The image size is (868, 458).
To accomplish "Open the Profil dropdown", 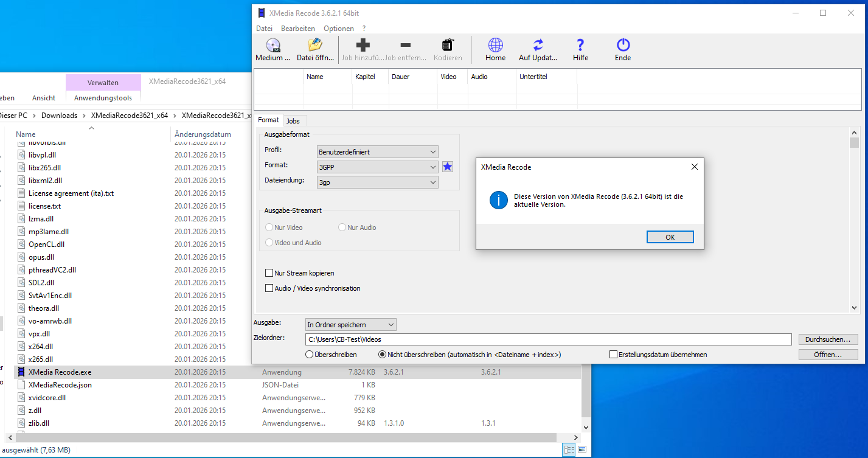I will [378, 151].
